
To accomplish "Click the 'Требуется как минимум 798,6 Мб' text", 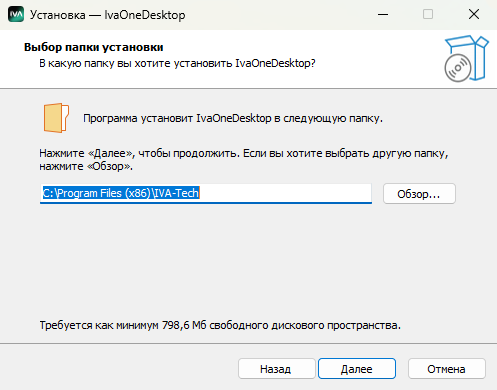I will [123, 325].
